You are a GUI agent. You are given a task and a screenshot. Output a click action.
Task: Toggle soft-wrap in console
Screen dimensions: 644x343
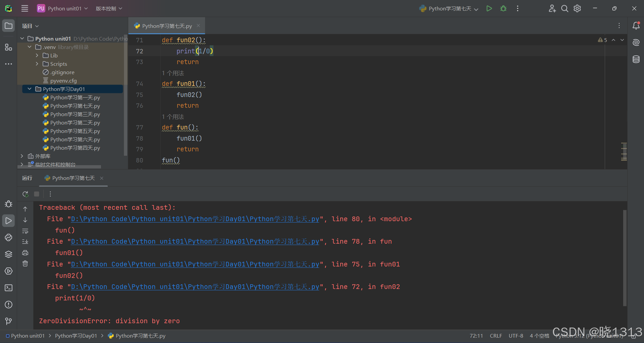25,231
